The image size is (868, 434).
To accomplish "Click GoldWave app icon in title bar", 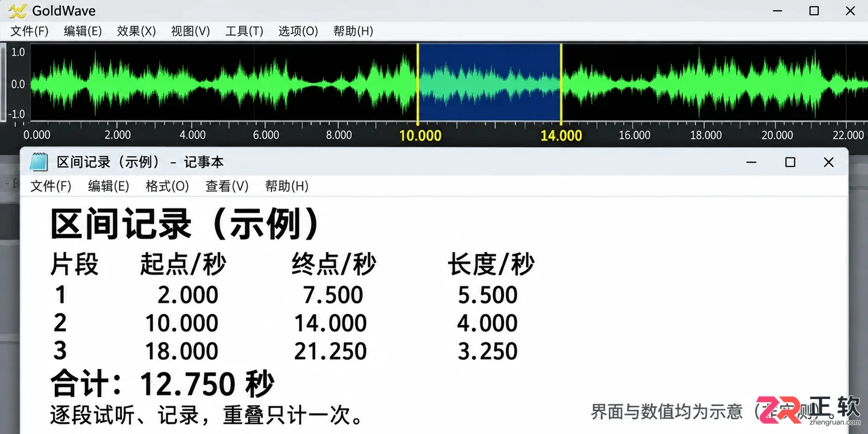I will [18, 11].
